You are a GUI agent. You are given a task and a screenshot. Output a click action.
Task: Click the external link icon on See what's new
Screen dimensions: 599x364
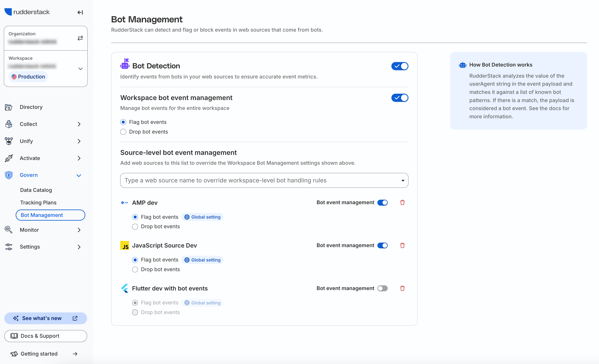tap(75, 318)
